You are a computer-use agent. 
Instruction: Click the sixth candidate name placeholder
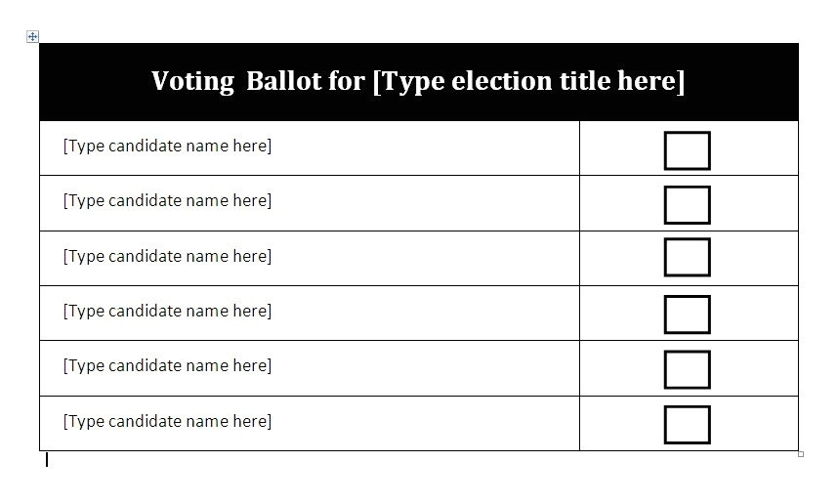(167, 421)
